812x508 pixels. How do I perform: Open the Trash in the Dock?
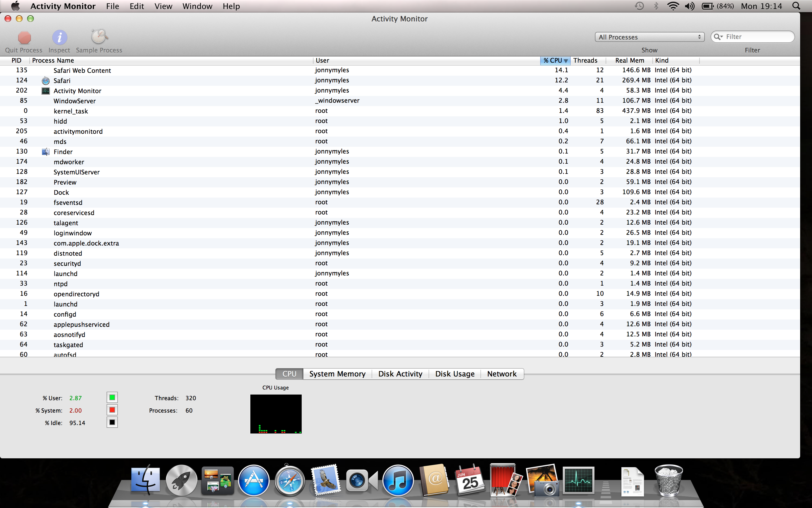[x=669, y=480]
